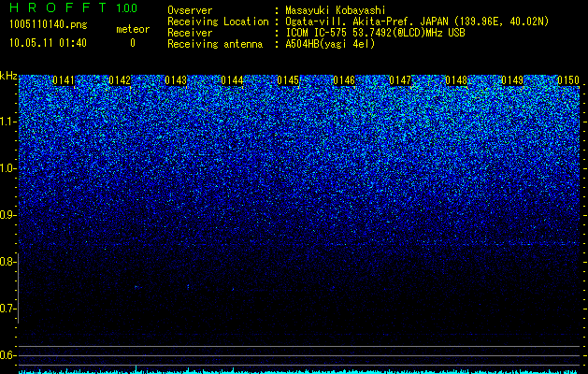This screenshot has width=588, height=374.
Task: Click the 0144 time marker
Action: coord(232,80)
